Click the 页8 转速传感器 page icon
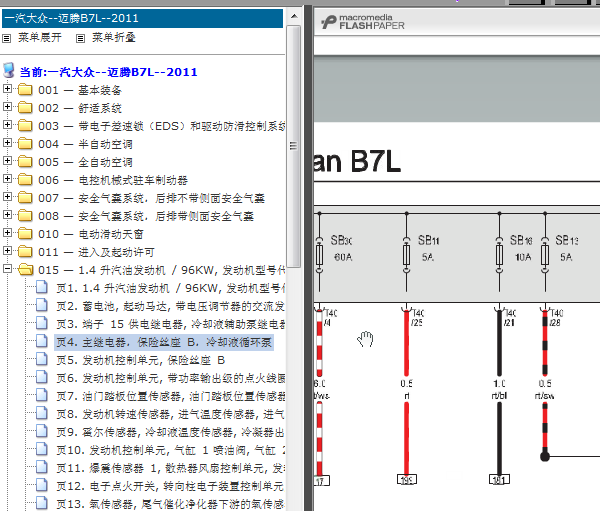This screenshot has width=600, height=511. (42, 413)
